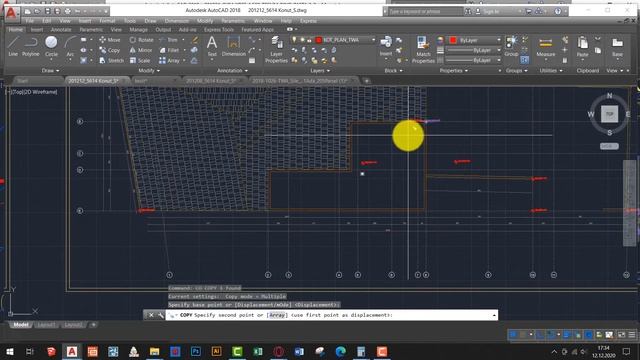640x360 pixels.
Task: Click the Rotate tool
Action: click(141, 40)
